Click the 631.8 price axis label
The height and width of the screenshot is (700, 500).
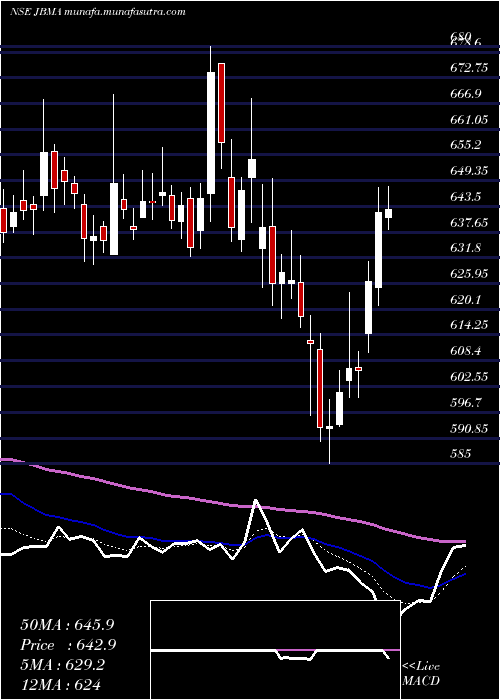[465, 248]
